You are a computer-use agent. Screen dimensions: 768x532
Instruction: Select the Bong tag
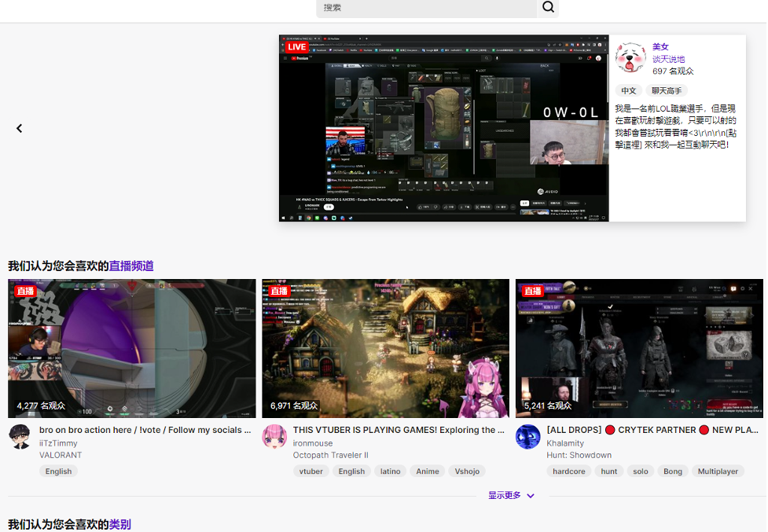(673, 471)
